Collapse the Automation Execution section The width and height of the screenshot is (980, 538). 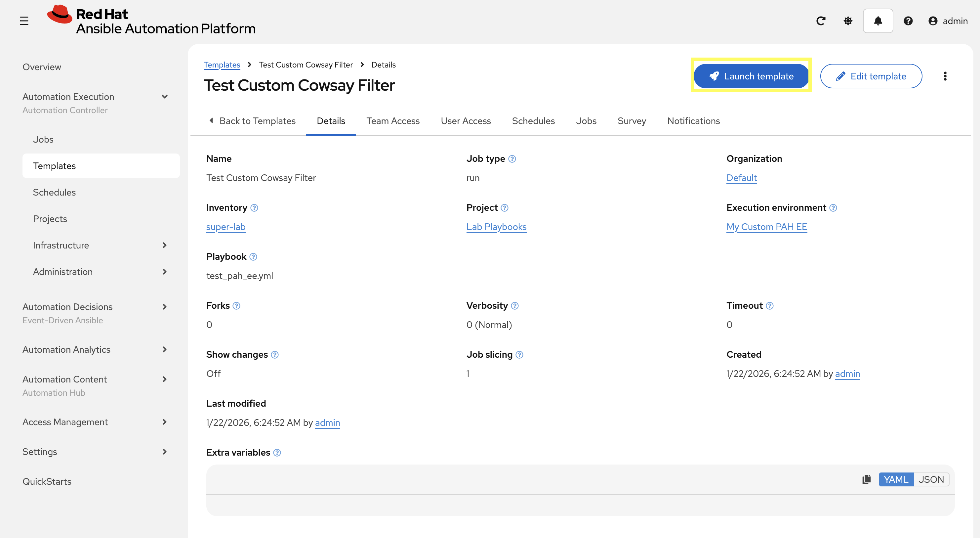coord(164,97)
